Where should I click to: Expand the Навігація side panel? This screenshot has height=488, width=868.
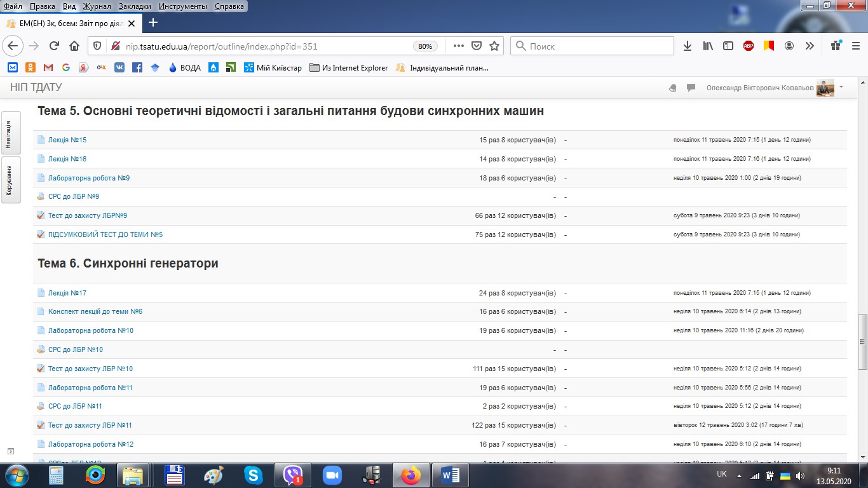(x=11, y=133)
